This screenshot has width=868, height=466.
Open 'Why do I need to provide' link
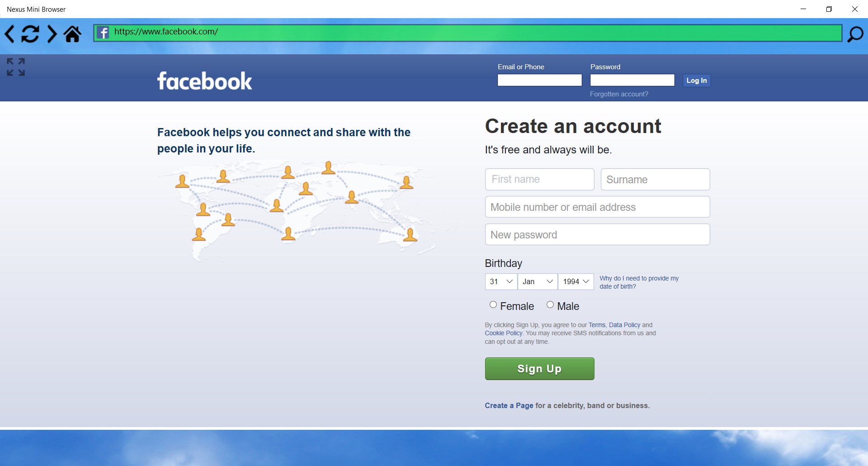pos(639,282)
